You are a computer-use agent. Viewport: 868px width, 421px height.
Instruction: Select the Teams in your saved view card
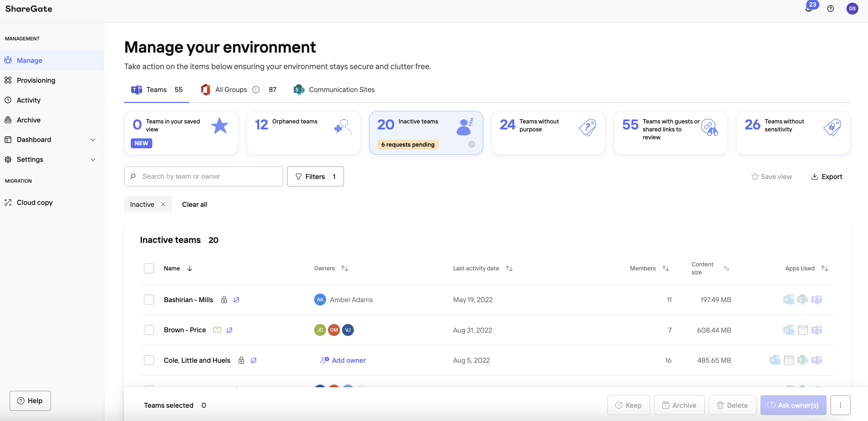pyautogui.click(x=181, y=133)
